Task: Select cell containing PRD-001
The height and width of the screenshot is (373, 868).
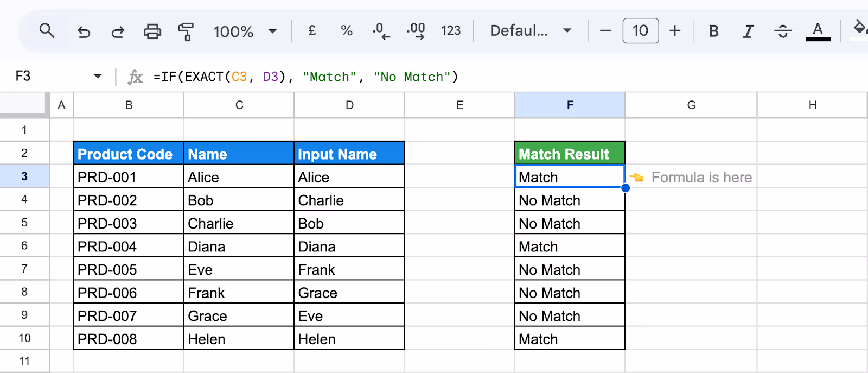Action: point(129,177)
